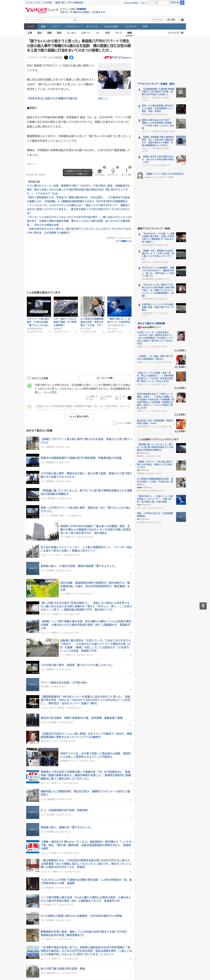Open 八戸アパート放火殺人 recommended video thumbnail
210x980 pixels.
[39, 307]
